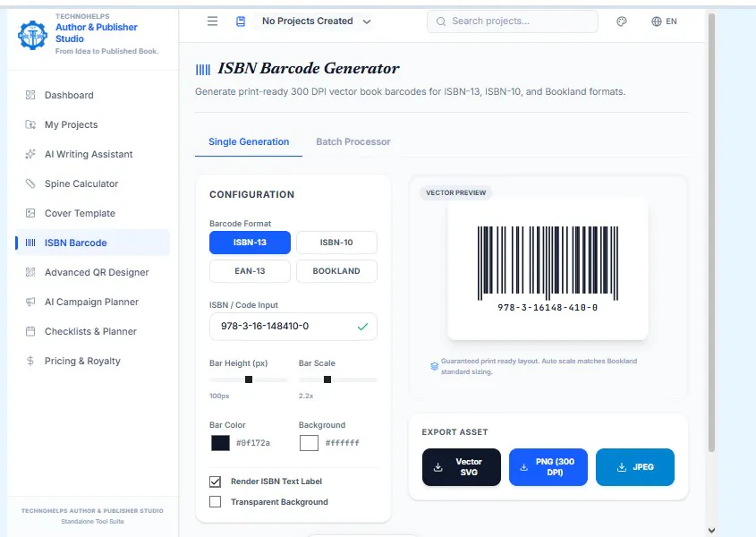Screen dimensions: 756x537
Task: Open the Bar Color swatch picker
Action: [220, 443]
